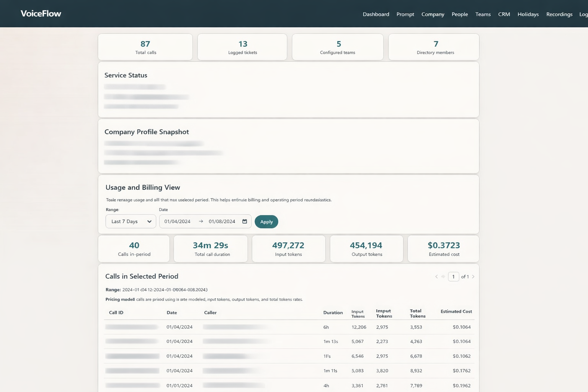Image resolution: width=588 pixels, height=392 pixels.
Task: Select the Total calls stat card
Action: point(145,47)
